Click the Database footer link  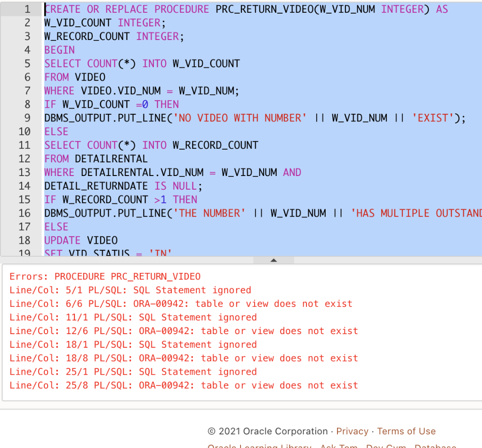[435, 446]
